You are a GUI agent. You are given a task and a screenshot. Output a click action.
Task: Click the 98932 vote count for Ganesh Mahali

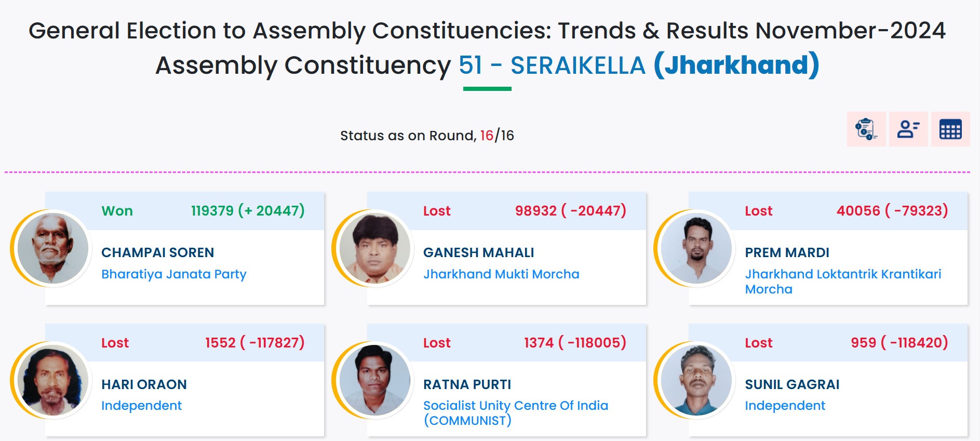coord(535,211)
